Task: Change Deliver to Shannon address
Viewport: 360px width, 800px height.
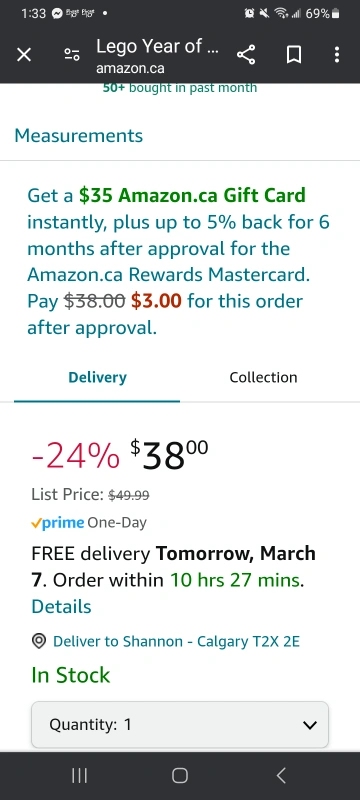Action: [x=176, y=641]
